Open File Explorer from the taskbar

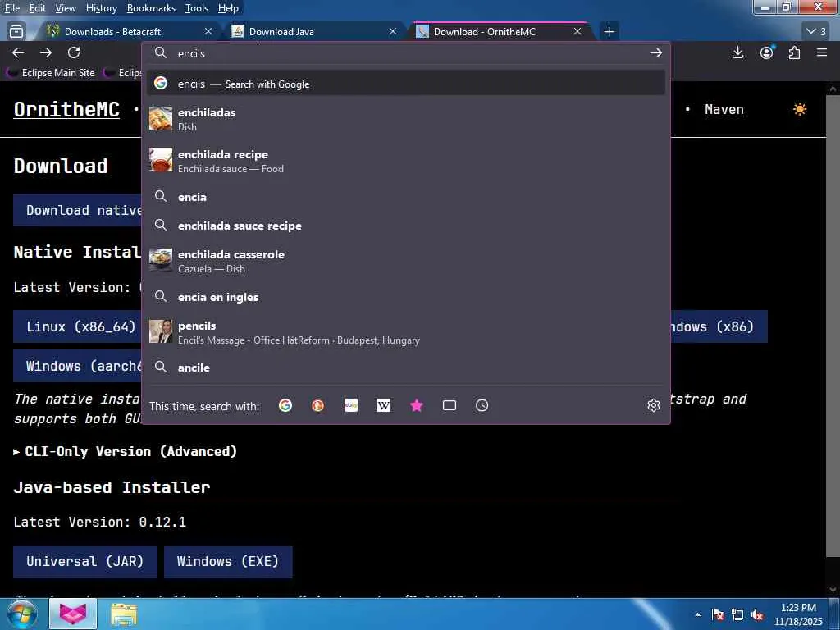point(124,614)
